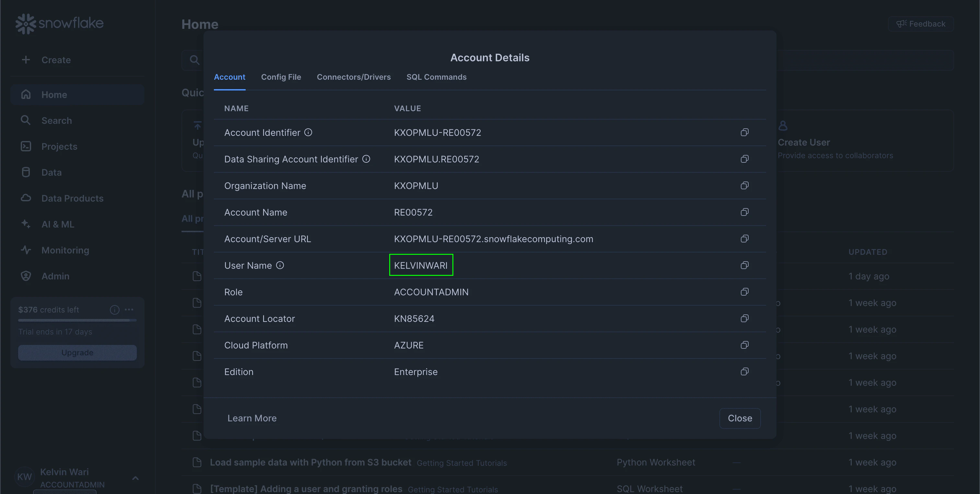Copy the Edition value

click(x=744, y=372)
